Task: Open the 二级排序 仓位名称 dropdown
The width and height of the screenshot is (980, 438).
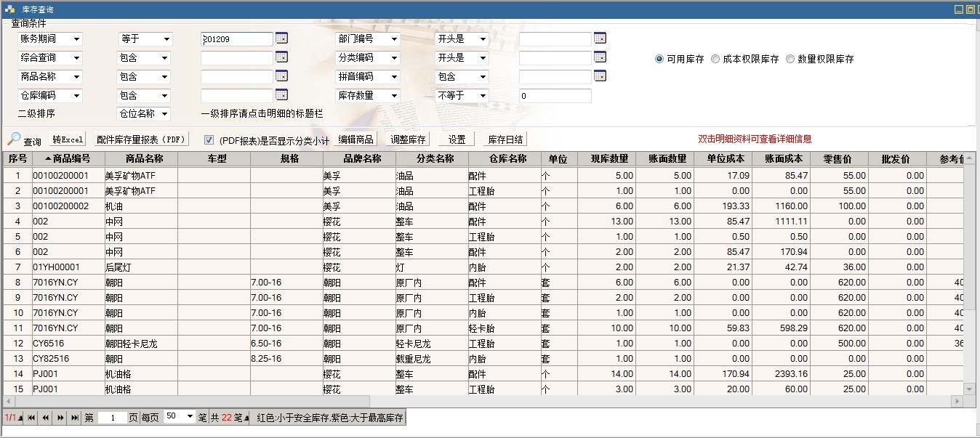Action: pyautogui.click(x=164, y=114)
